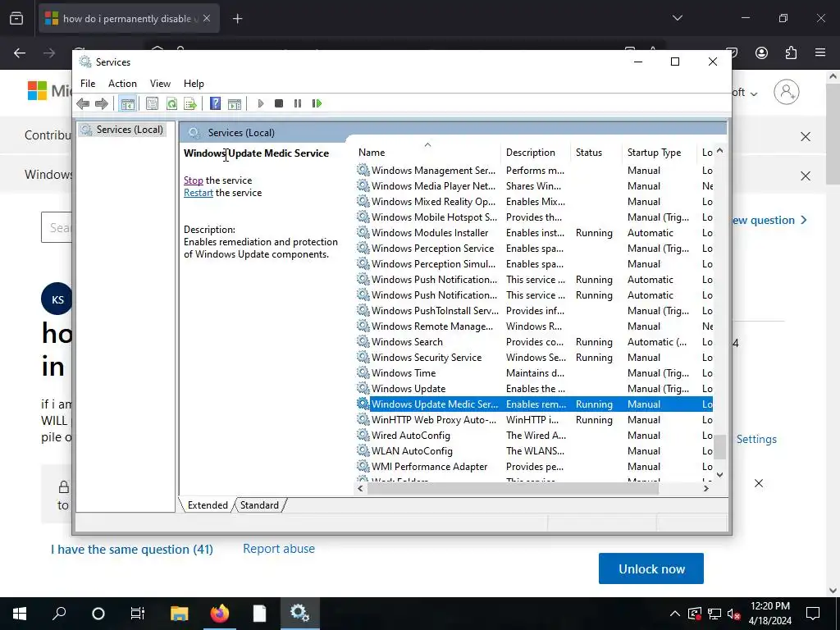Select Windows Remote Management service row
The height and width of the screenshot is (630, 840).
pyautogui.click(x=533, y=326)
